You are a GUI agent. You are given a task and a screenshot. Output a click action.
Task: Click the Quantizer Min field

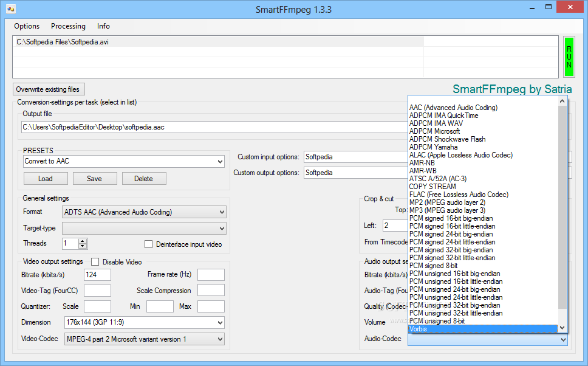[x=160, y=306]
